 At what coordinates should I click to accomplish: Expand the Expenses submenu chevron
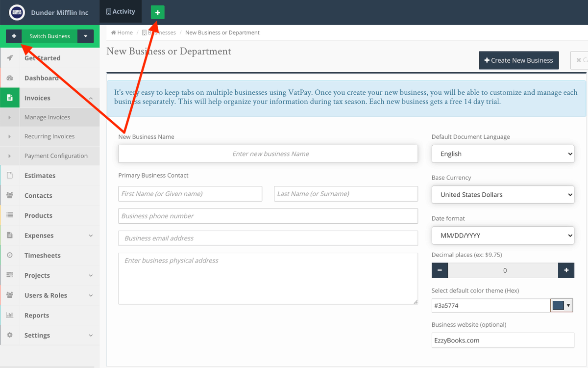point(91,236)
